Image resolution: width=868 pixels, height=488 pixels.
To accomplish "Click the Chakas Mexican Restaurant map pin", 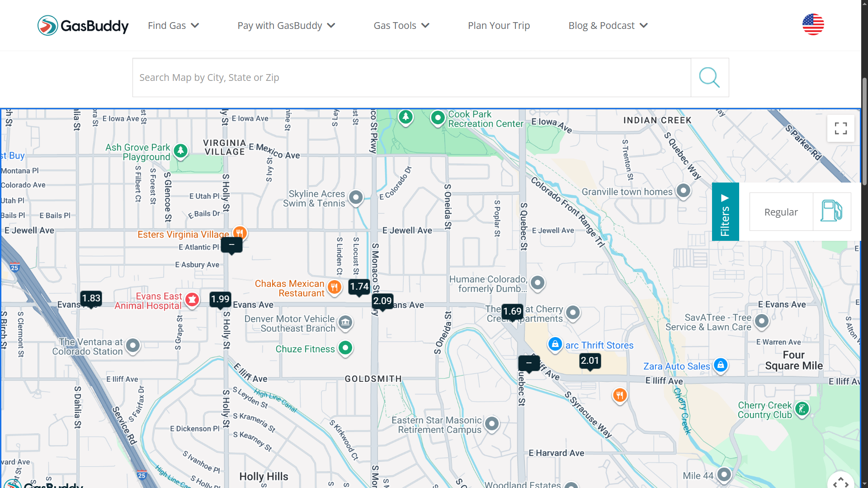I will [335, 287].
